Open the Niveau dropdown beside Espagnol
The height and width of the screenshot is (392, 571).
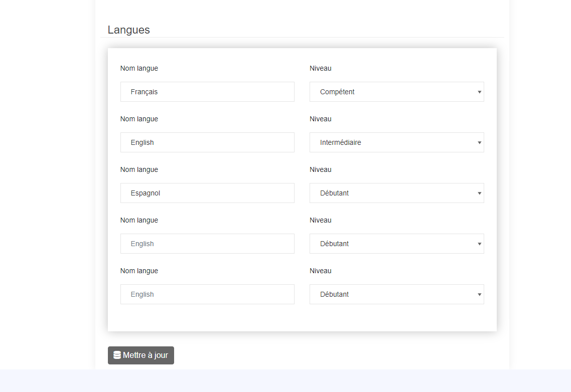(x=396, y=193)
